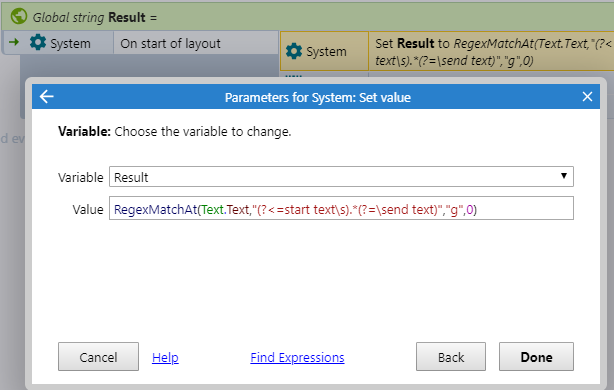Click the Global string Result variable row
The width and height of the screenshot is (614, 390).
click(x=307, y=17)
